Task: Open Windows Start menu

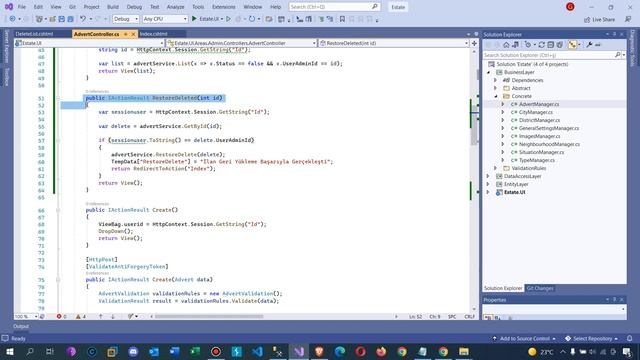Action: pos(9,351)
